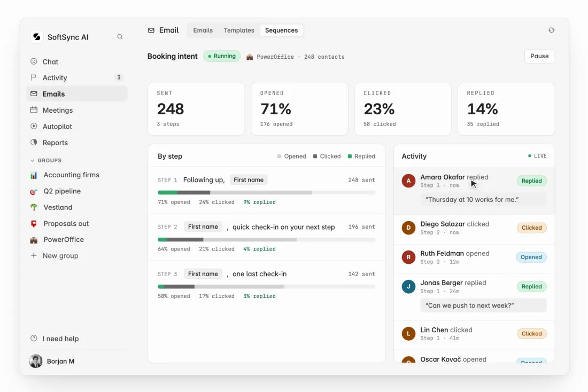Open I need help link
Screen dimensions: 588x392
tap(61, 339)
